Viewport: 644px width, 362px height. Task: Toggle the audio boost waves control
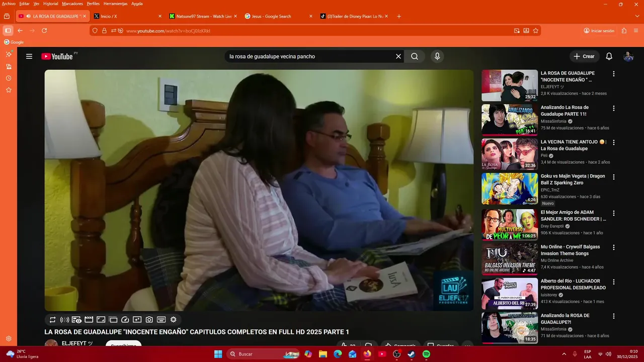tap(64, 319)
